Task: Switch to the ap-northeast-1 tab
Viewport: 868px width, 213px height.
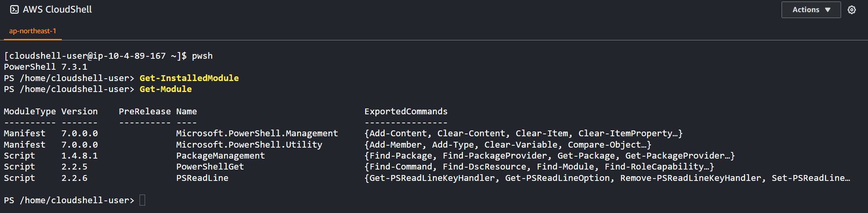Action: [33, 31]
